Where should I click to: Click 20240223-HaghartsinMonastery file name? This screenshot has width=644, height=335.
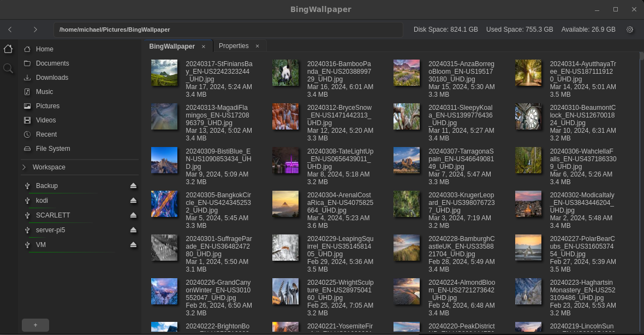(583, 290)
